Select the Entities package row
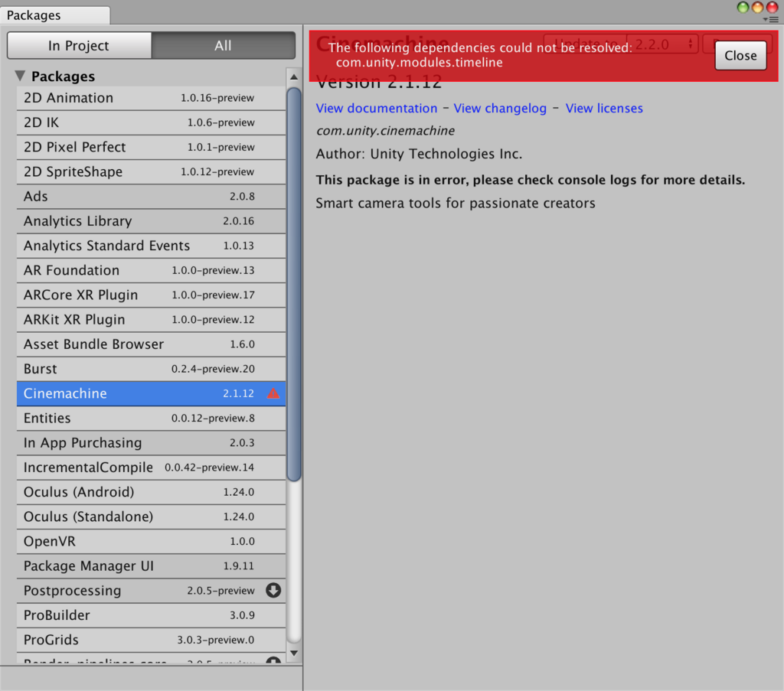The image size is (784, 691). coord(151,419)
